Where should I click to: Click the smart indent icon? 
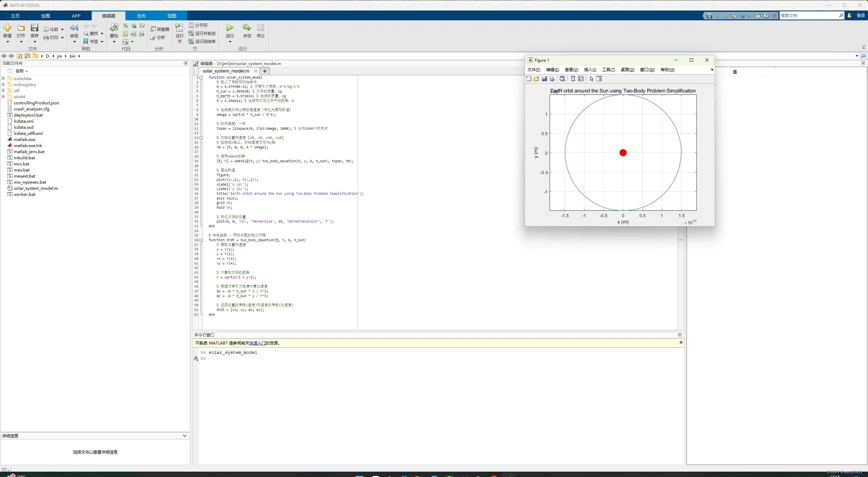pyautogui.click(x=125, y=34)
